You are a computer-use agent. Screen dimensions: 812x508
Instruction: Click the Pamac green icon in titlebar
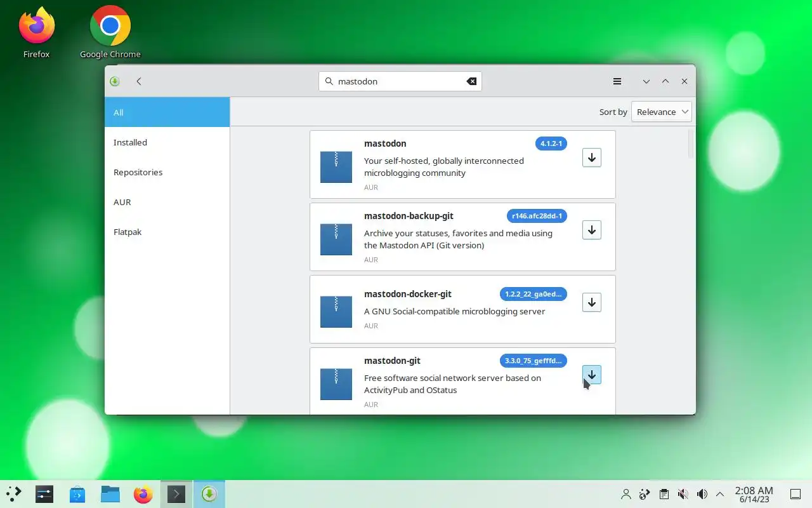(115, 81)
